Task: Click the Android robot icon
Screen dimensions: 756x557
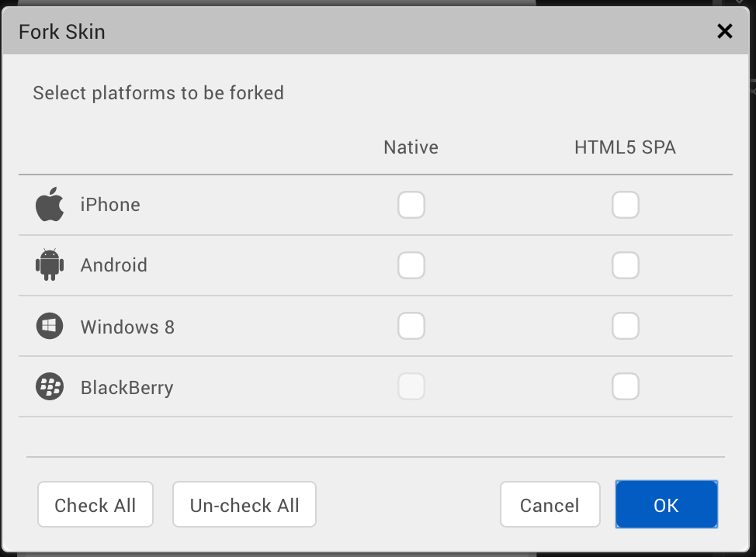Action: pyautogui.click(x=50, y=265)
